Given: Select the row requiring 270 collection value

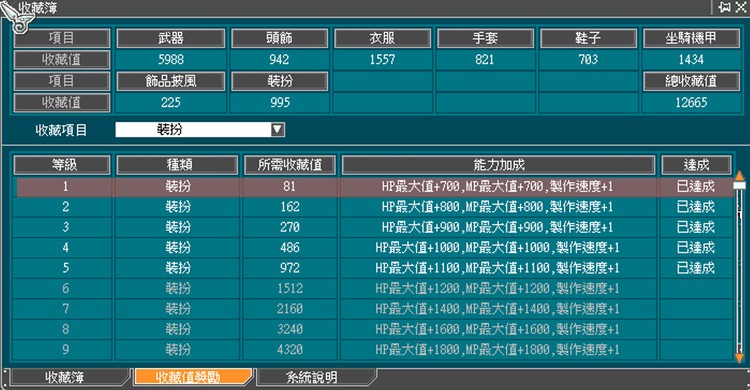Looking at the screenshot, I should pos(373,227).
